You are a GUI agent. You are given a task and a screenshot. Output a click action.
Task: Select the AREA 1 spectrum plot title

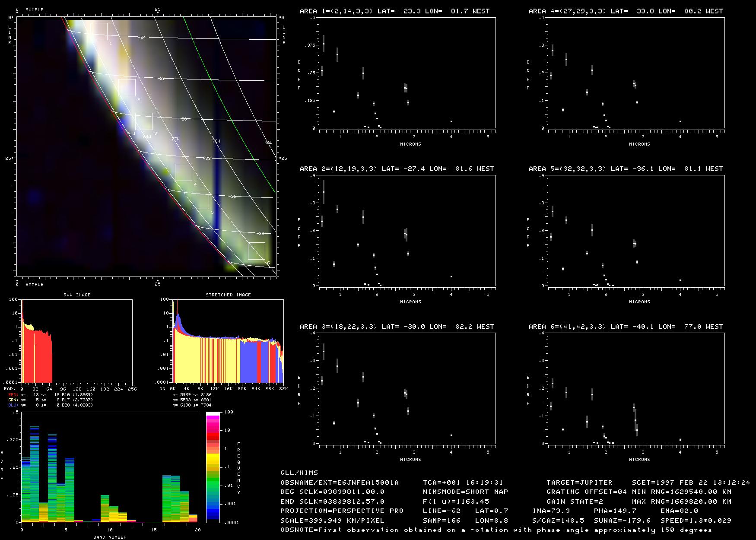394,11
